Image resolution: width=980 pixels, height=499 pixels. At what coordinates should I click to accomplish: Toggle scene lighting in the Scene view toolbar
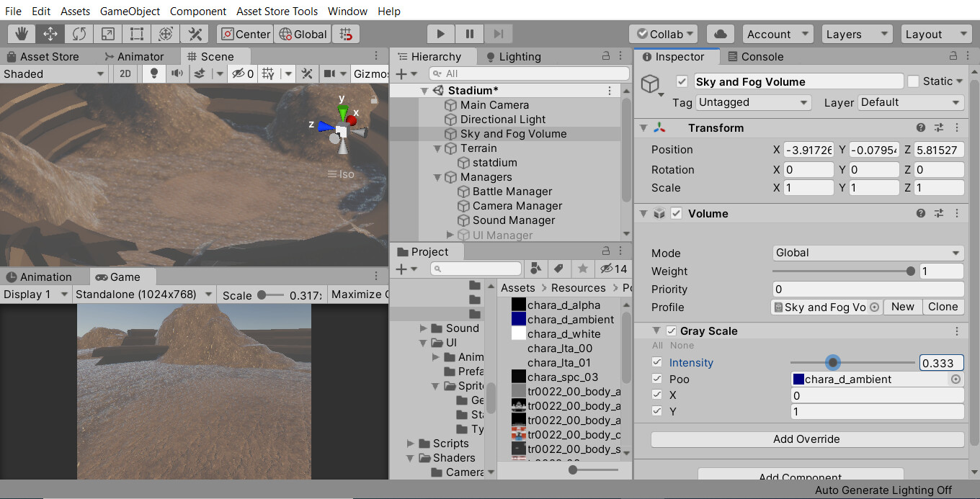point(152,73)
